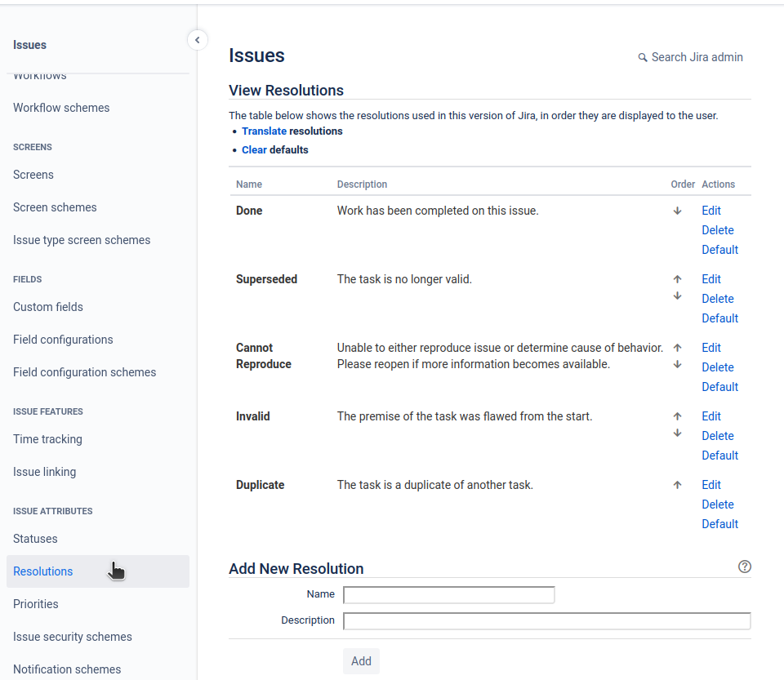Click the Duplicate resolution name
Viewport: 784px width, 680px height.
(x=260, y=485)
